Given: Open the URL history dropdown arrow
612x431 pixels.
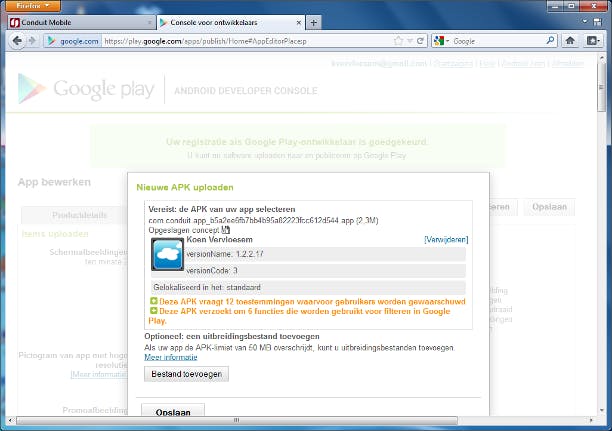Looking at the screenshot, I should 410,41.
